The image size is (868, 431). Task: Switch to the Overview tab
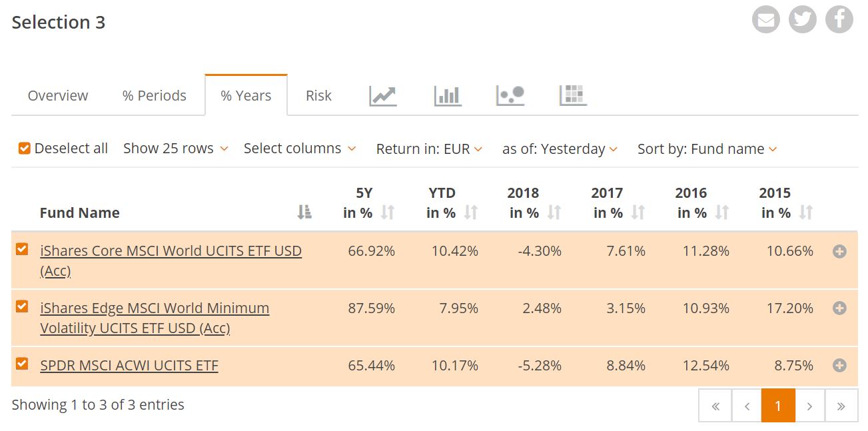tap(58, 96)
